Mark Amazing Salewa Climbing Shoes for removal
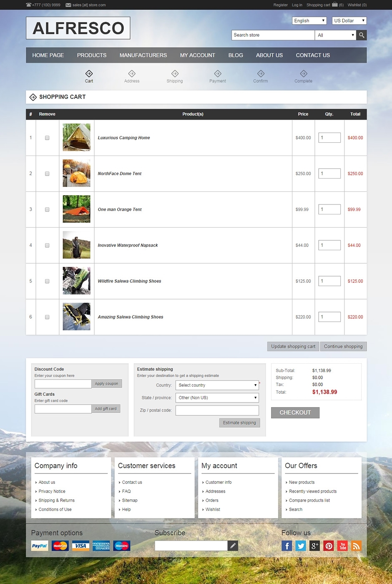The height and width of the screenshot is (584, 392). point(47,317)
